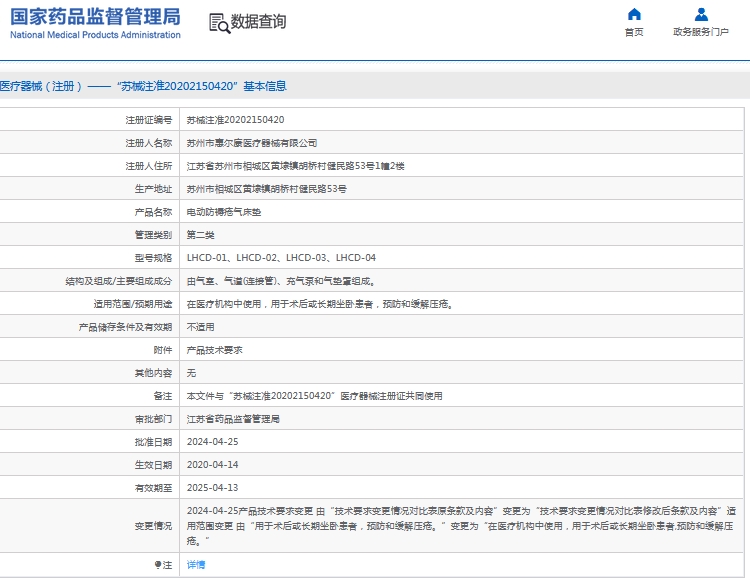The image size is (750, 582).
Task: Select expiry date 2025-04-13
Action: 212,488
